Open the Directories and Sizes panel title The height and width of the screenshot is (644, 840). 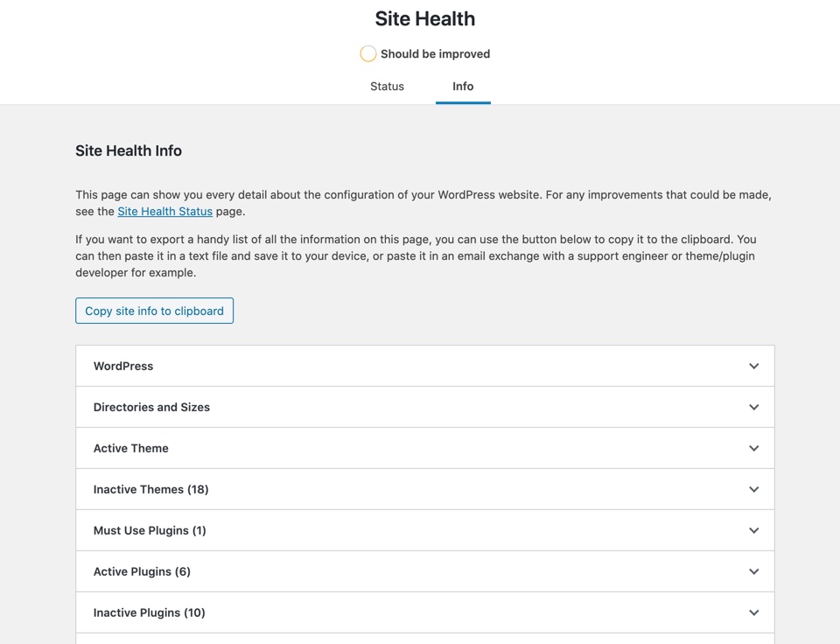coord(151,407)
